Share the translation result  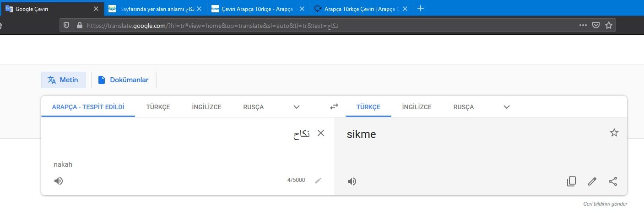point(613,181)
